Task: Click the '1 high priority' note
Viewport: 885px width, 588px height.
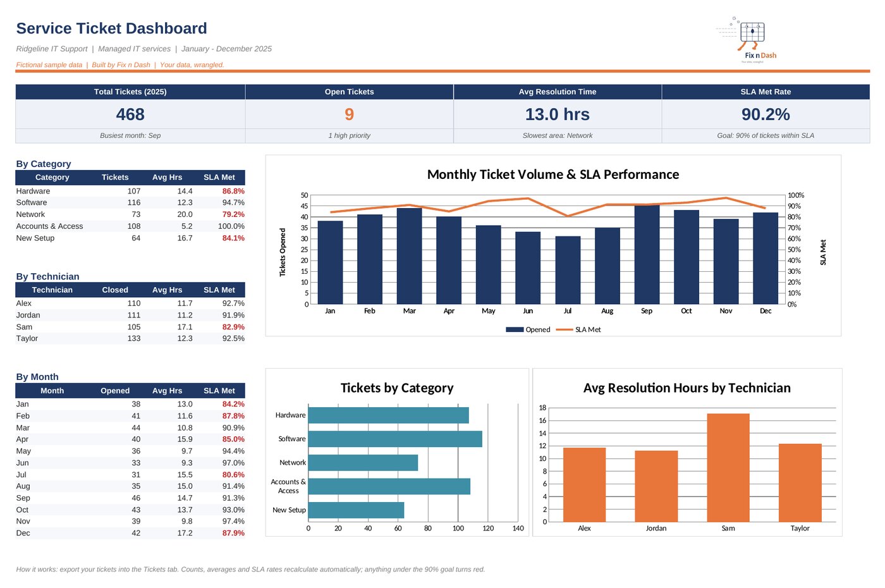Action: 349,135
